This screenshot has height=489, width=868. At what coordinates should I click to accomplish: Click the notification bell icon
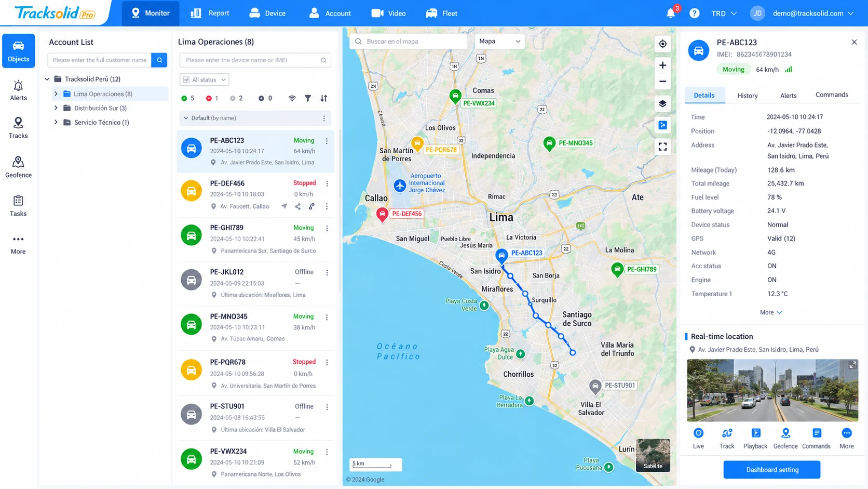pos(671,14)
